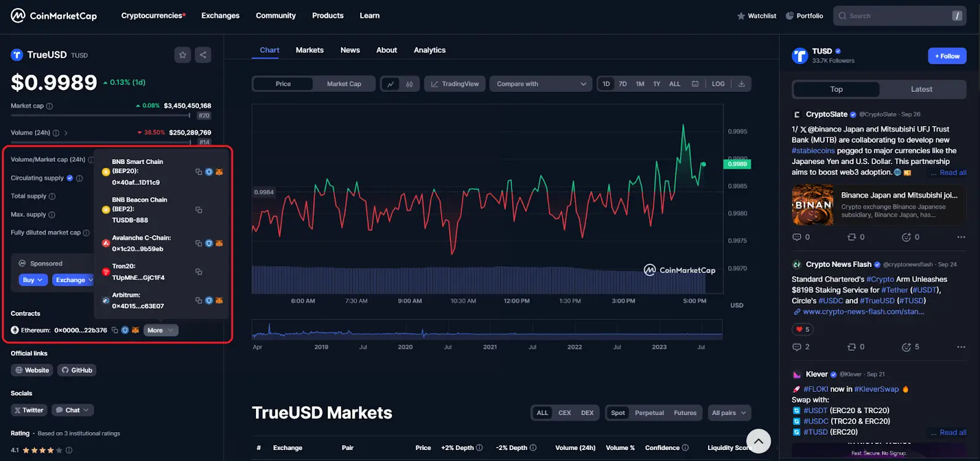Copy the Avalanche C-Chain contract address
Viewport: 980px width, 461px height.
[198, 243]
